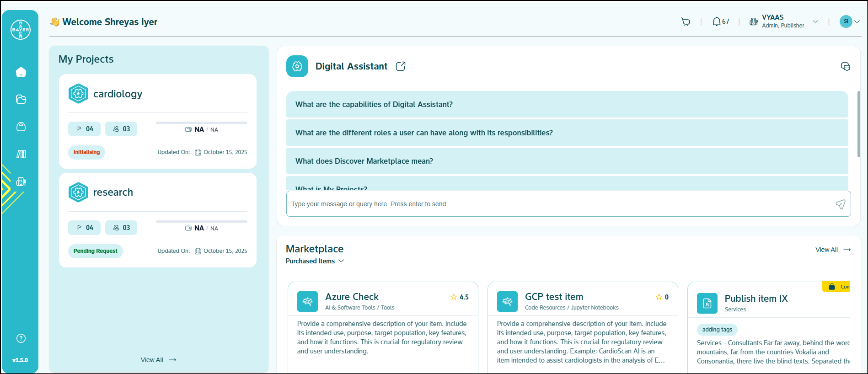Click the Admin, Publisher role text

coord(782,26)
